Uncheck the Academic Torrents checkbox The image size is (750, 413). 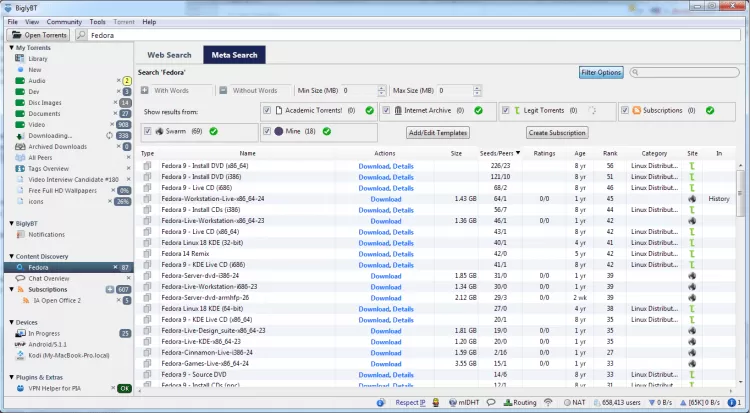click(x=267, y=110)
